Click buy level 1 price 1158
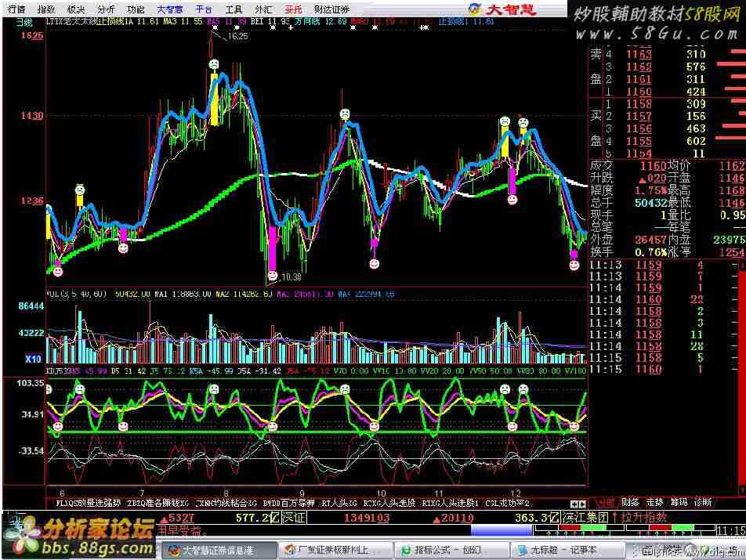746x560 pixels. (639, 103)
